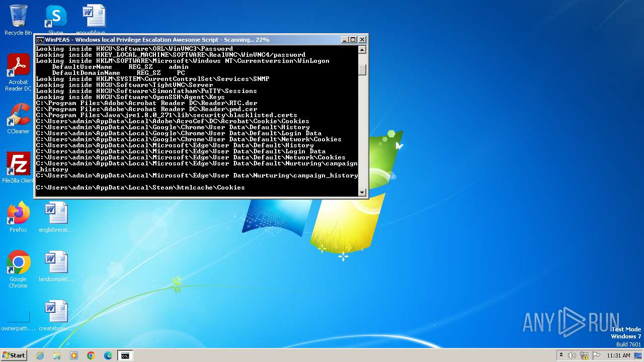
Task: Click the line mentioning PuTTY\Sessions
Action: point(146,91)
